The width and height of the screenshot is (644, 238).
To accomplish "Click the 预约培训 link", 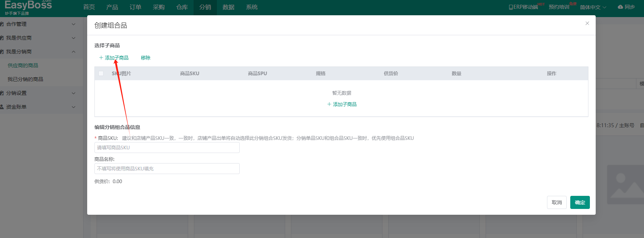I will point(559,7).
